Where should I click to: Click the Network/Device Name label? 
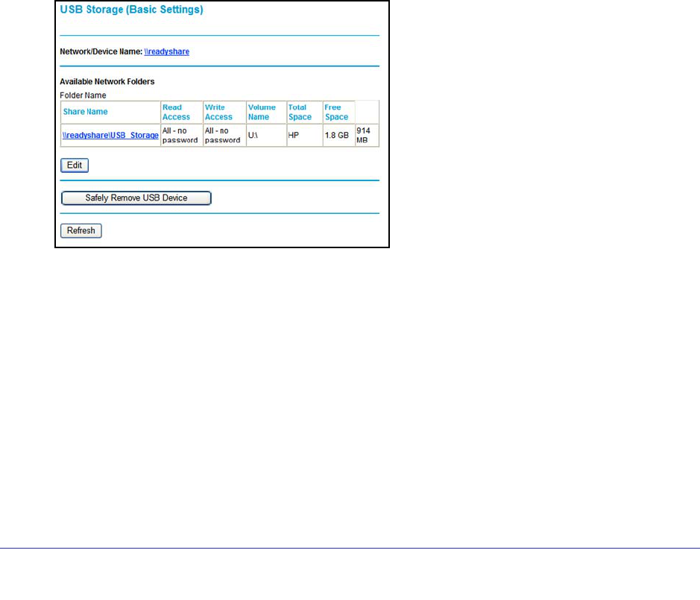(x=101, y=51)
